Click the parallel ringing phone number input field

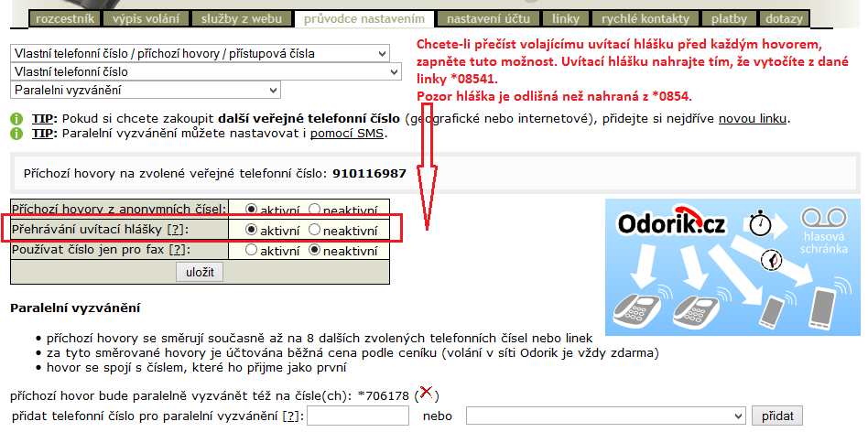tap(358, 416)
